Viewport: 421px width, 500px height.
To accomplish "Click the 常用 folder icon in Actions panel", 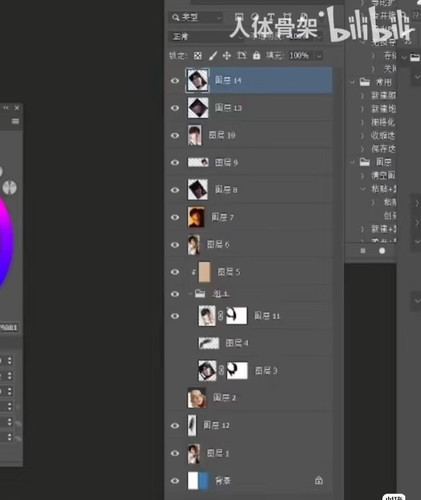I will click(x=365, y=82).
